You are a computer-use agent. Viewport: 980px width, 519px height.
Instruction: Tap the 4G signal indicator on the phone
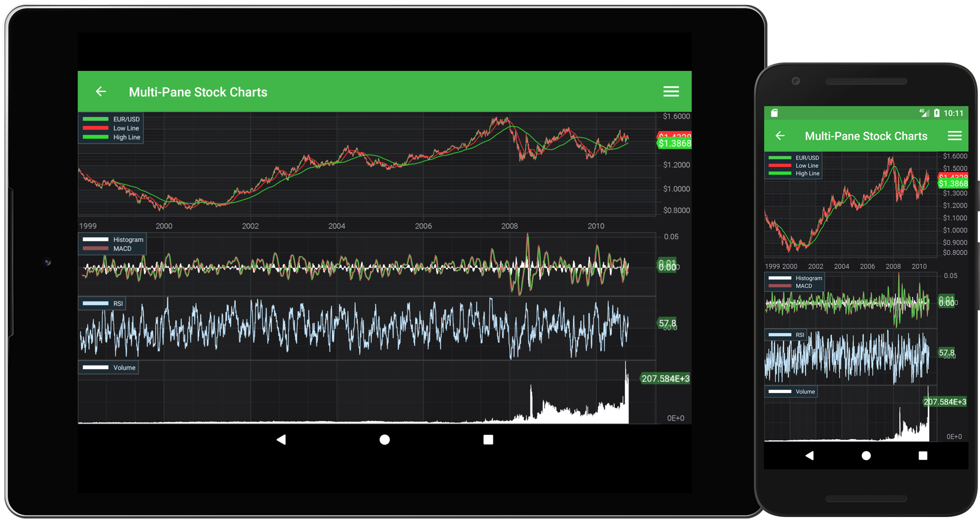point(923,112)
